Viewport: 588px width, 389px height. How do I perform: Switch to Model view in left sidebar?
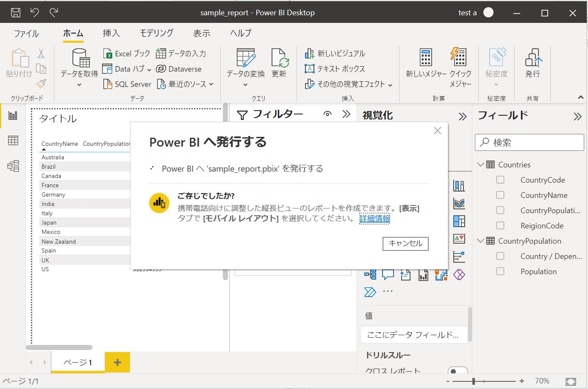click(13, 166)
